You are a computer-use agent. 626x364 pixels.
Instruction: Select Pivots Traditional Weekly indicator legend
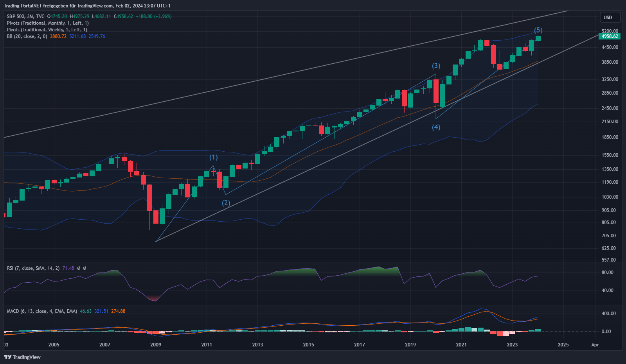(47, 30)
